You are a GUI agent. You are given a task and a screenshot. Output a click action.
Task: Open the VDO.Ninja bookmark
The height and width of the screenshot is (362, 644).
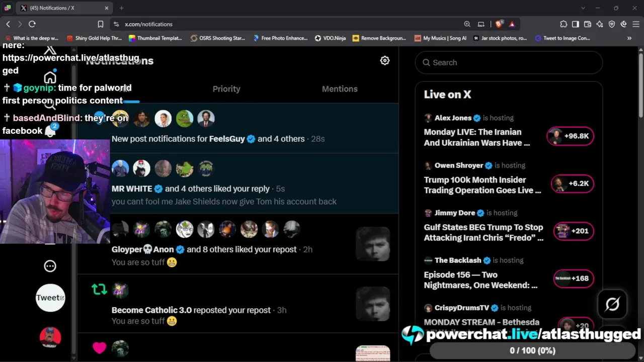(331, 38)
